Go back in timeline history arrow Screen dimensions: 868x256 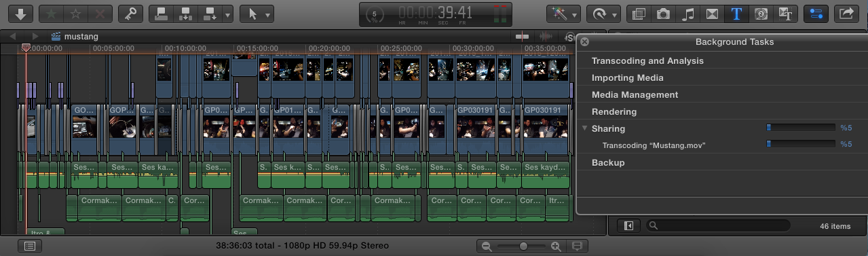pos(14,36)
